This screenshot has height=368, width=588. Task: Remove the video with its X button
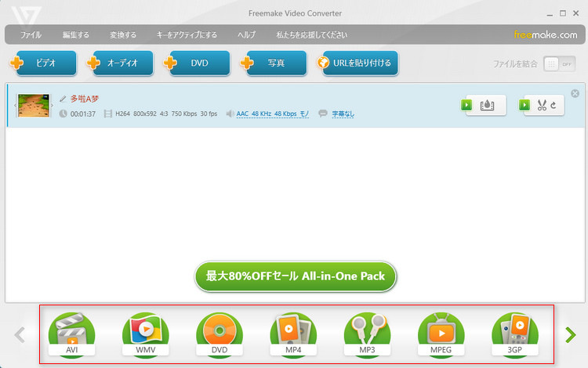575,93
